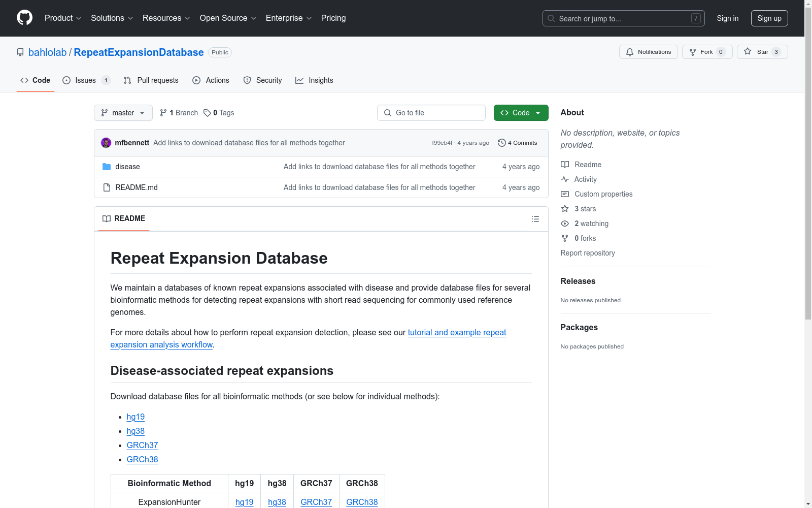Click the watching eye icon

(x=565, y=224)
